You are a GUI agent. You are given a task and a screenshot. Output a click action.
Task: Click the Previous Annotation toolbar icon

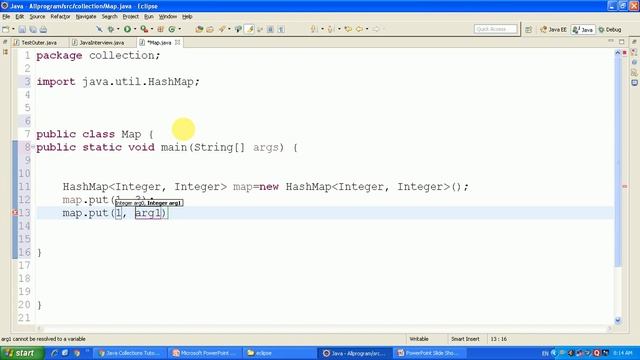331,29
